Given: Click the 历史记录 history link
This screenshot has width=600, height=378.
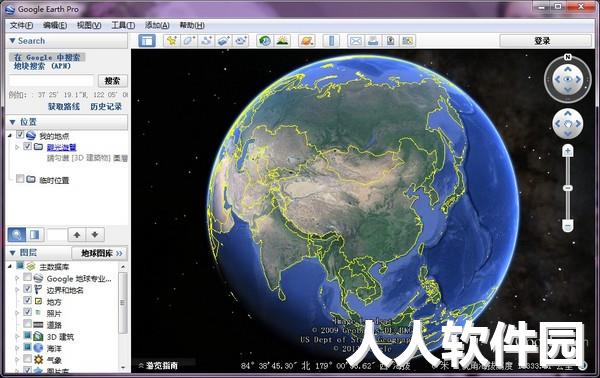Looking at the screenshot, I should click(106, 106).
